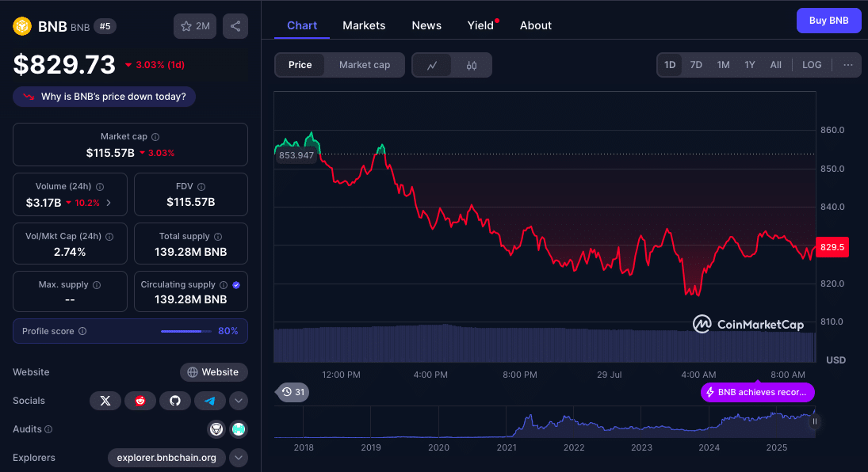Click the Circulating supply info icon
Screen dimensions: 868x472
[x=224, y=285]
